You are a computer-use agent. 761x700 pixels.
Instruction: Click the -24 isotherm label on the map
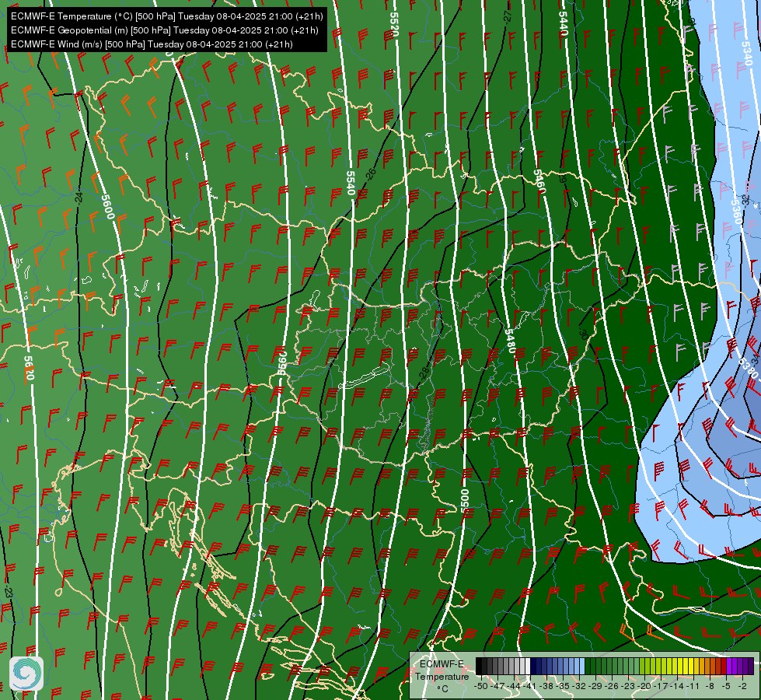tap(79, 198)
